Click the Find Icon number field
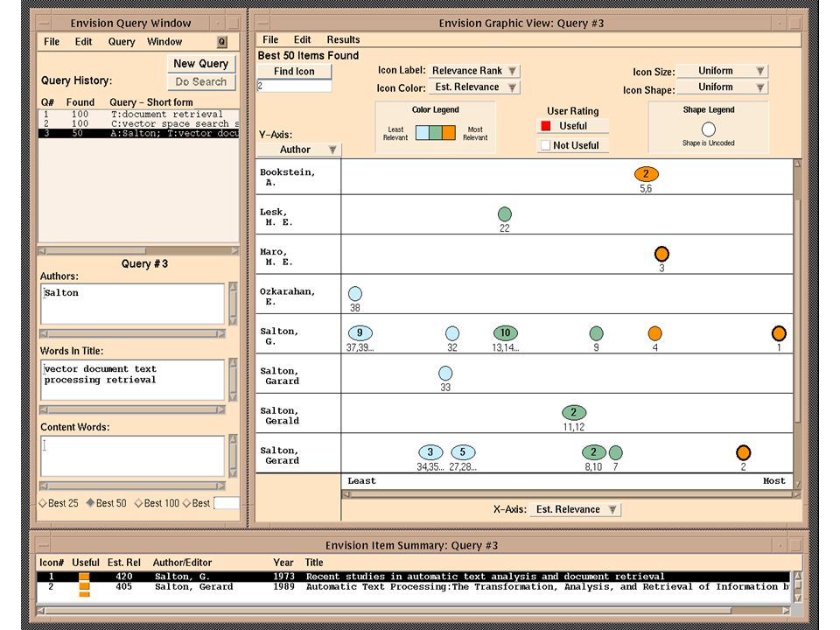 point(294,86)
